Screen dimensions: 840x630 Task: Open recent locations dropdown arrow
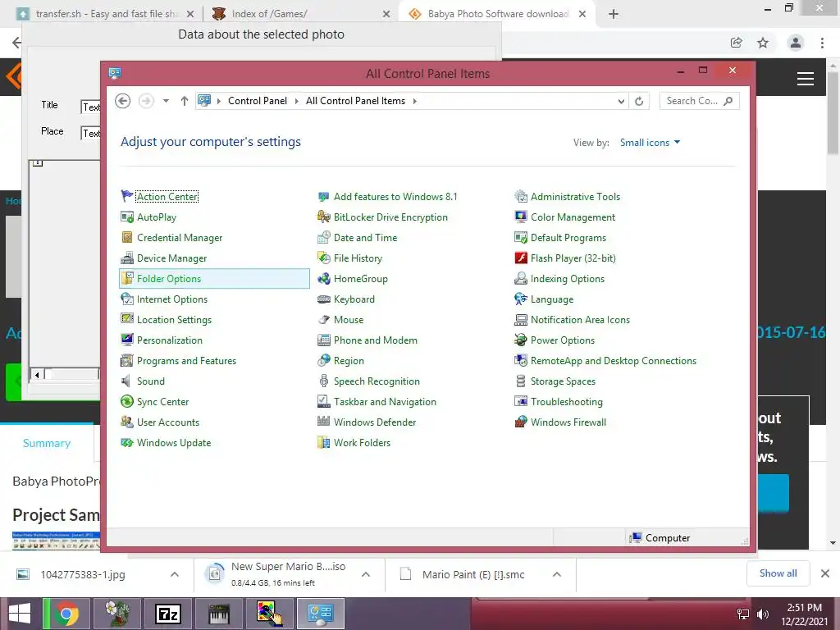tap(166, 101)
